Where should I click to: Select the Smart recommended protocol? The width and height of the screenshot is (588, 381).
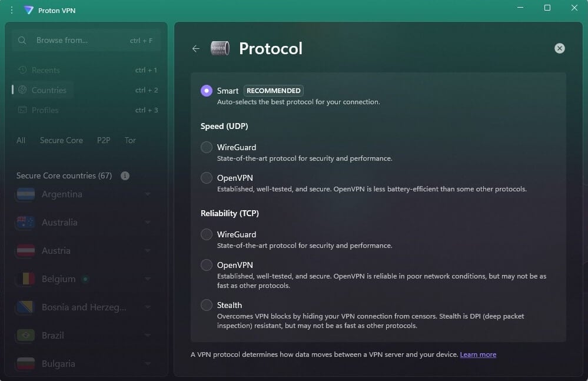pos(207,90)
